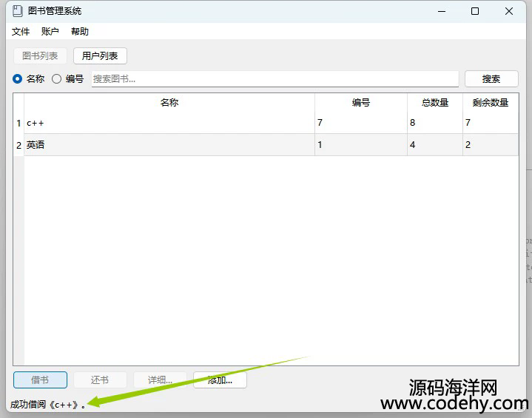Click 编号 cell 7 of c++ row

point(361,123)
